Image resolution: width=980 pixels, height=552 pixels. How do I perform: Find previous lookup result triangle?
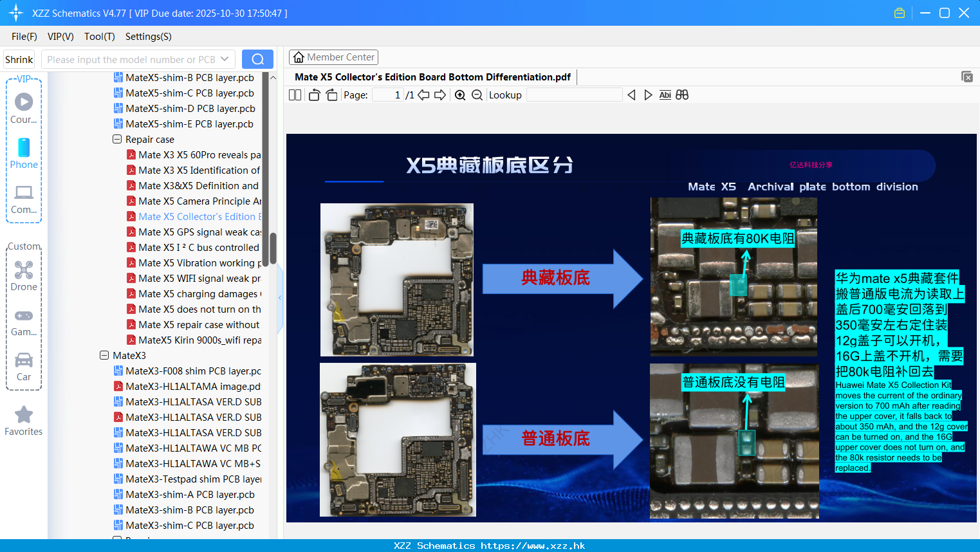click(631, 95)
